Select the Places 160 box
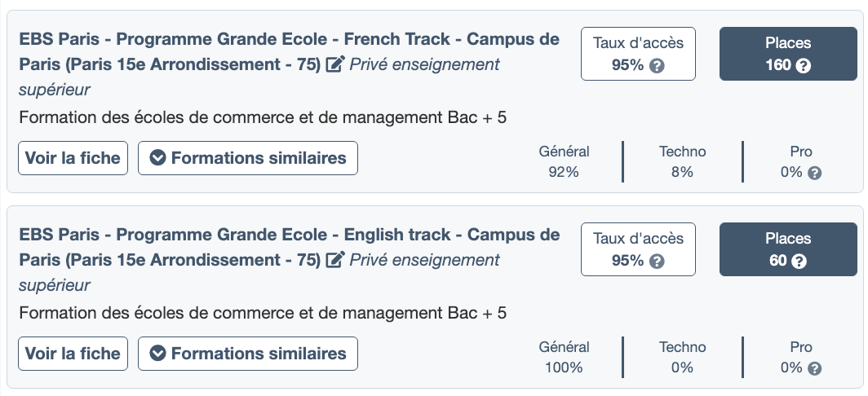The image size is (868, 396). [788, 54]
